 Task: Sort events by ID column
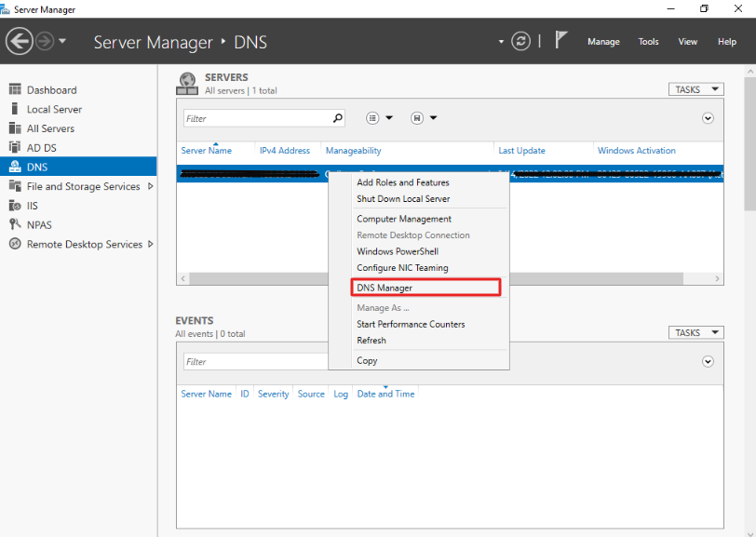click(x=245, y=394)
